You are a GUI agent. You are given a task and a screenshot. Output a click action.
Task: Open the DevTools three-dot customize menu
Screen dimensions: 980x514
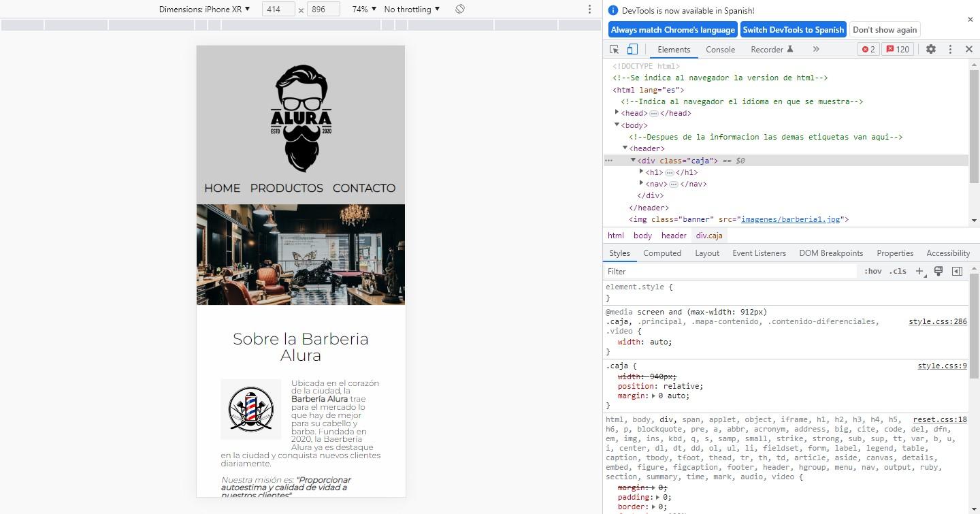click(950, 50)
